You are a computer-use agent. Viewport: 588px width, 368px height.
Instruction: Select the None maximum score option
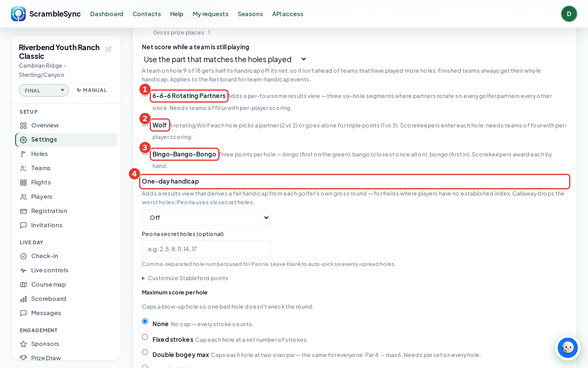145,322
